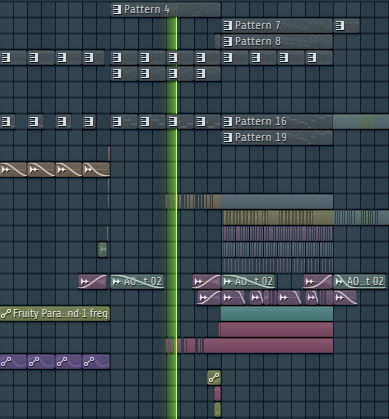Click the small olive automation clip icon near bottom

tap(214, 378)
